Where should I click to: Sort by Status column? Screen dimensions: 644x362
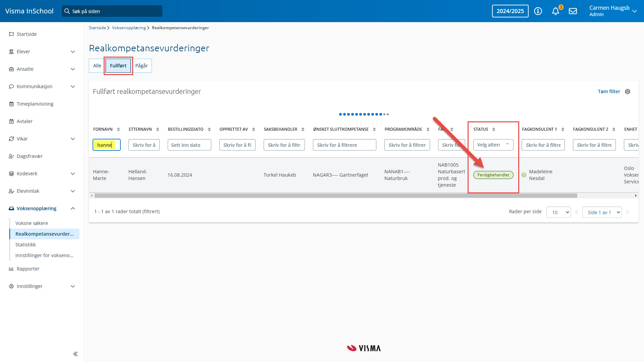494,129
